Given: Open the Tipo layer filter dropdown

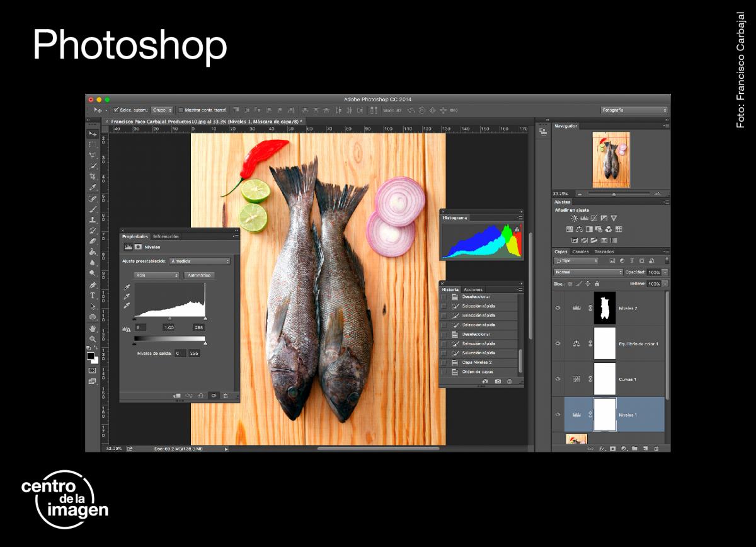Looking at the screenshot, I should pos(576,260).
